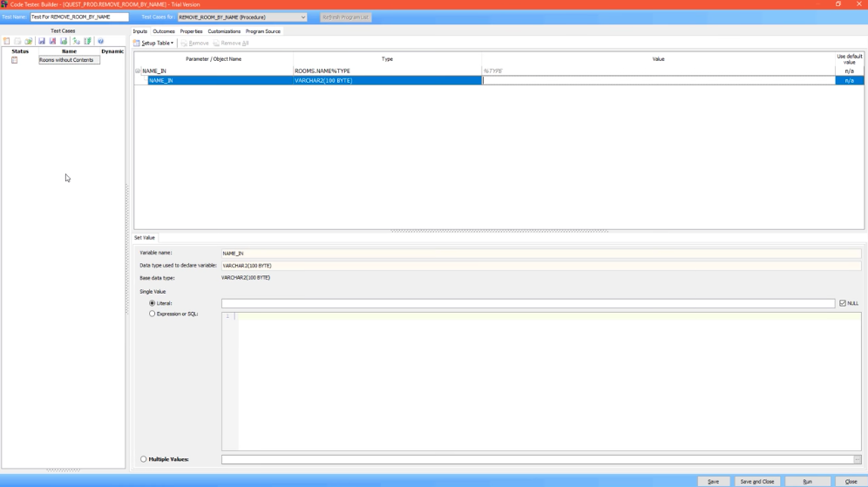Click the open test case icon
This screenshot has width=868, height=487.
28,41
